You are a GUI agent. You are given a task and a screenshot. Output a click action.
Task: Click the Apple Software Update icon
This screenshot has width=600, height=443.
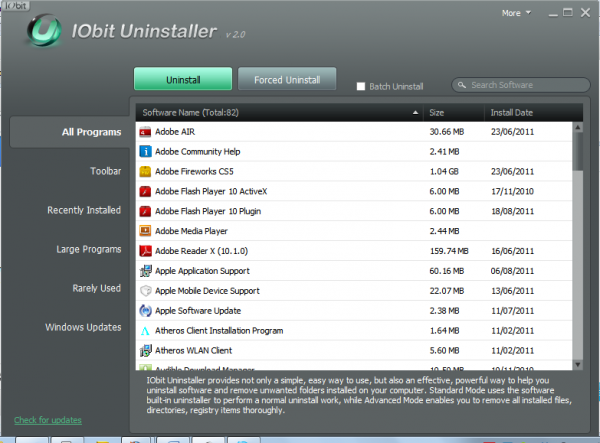pyautogui.click(x=145, y=311)
